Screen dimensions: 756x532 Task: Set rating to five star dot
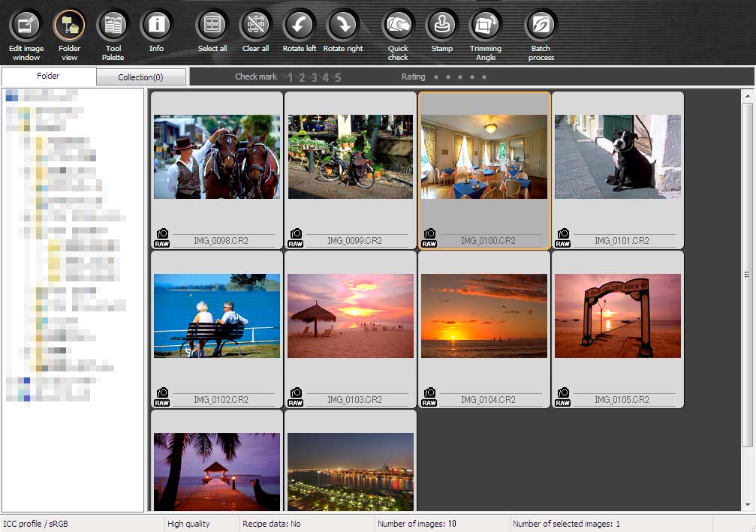(484, 77)
